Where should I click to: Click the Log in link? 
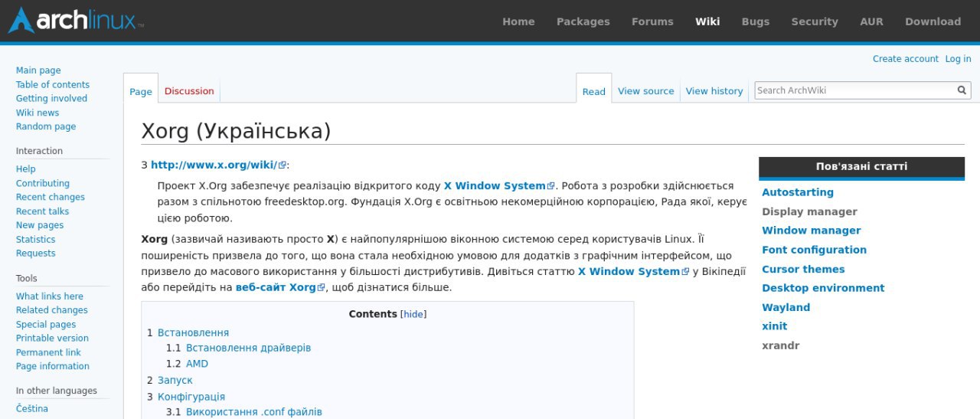(x=958, y=59)
